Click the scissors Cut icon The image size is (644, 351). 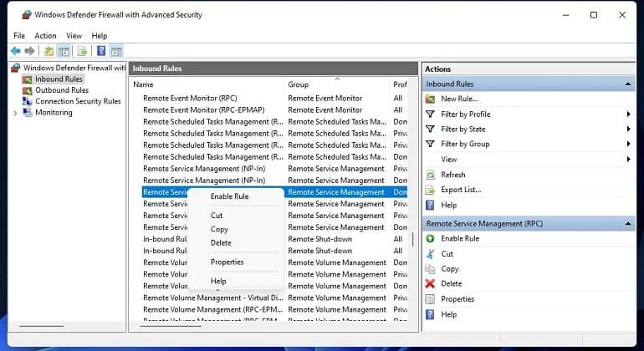[x=430, y=254]
